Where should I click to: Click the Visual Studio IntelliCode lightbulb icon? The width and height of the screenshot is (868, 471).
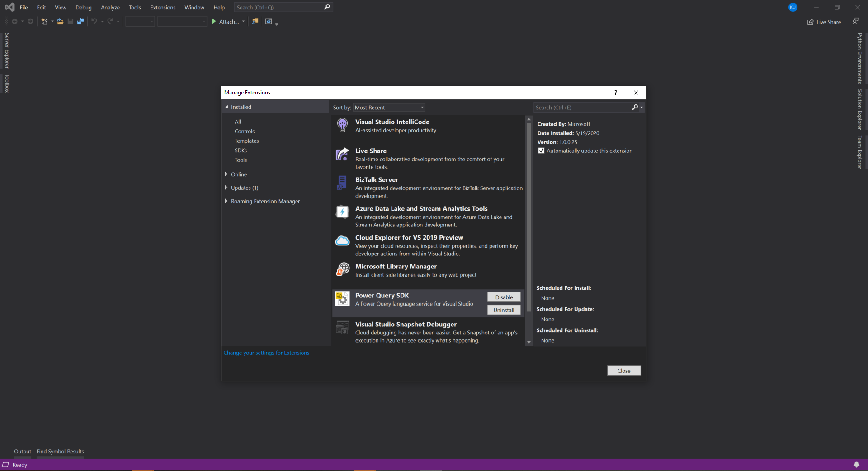coord(342,125)
